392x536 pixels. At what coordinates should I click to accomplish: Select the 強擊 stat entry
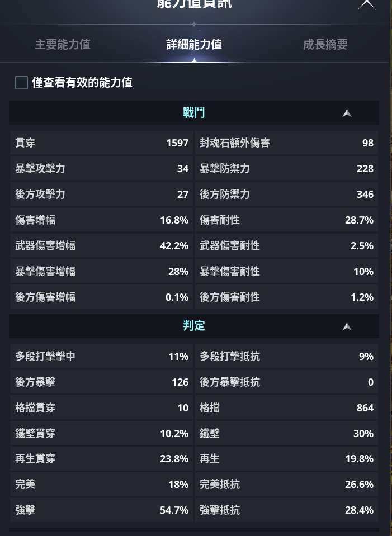coord(101,511)
